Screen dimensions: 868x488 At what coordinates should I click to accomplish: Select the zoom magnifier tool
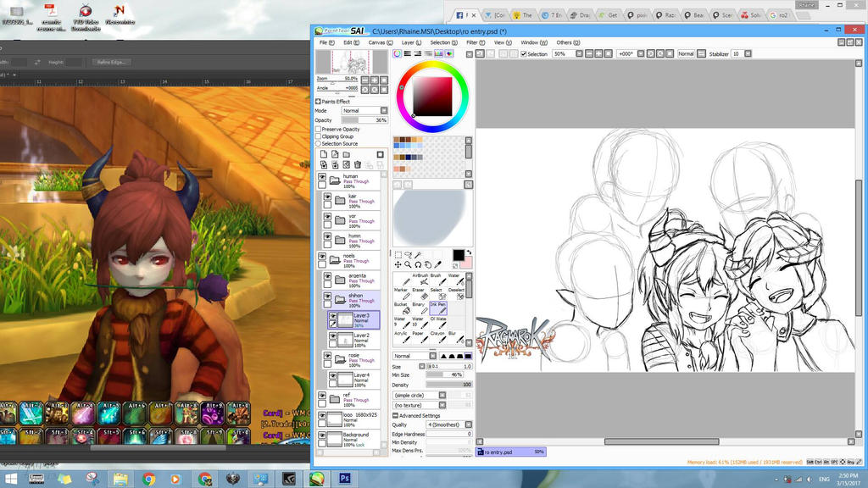[x=408, y=265]
